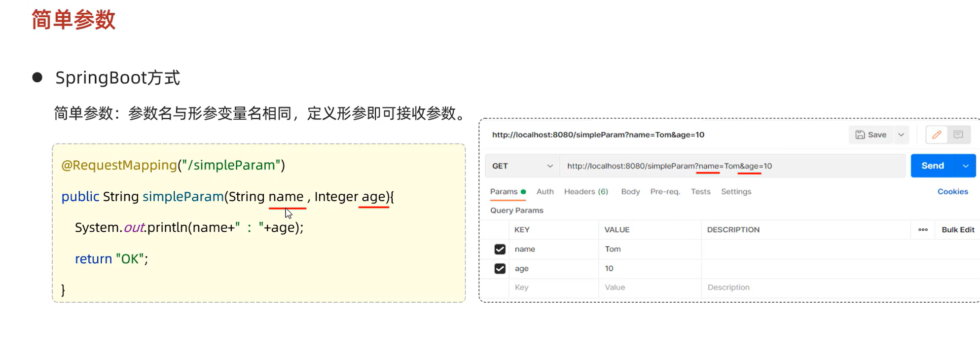Image resolution: width=980 pixels, height=357 pixels.
Task: Switch to the Body tab
Action: [x=630, y=192]
